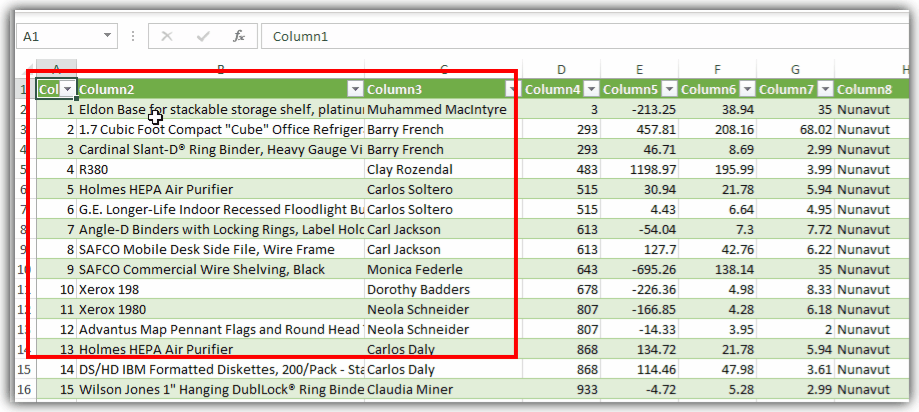Click cell 'Eldon Base for stackable storage shelf'
This screenshot has width=919, height=412.
(x=220, y=110)
